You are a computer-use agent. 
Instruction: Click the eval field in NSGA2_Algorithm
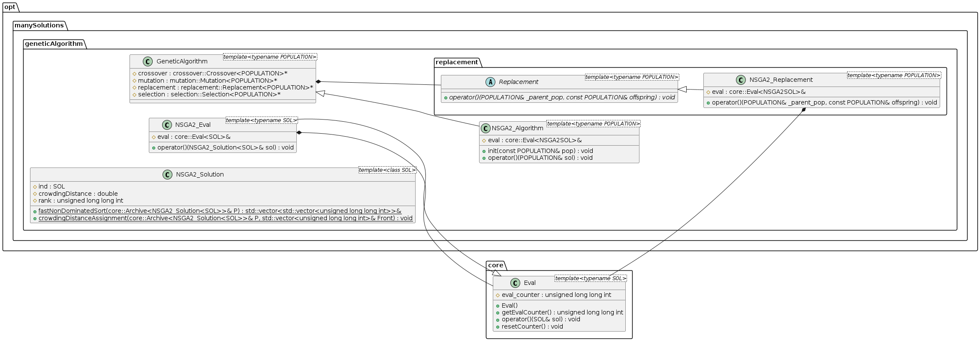(x=535, y=141)
